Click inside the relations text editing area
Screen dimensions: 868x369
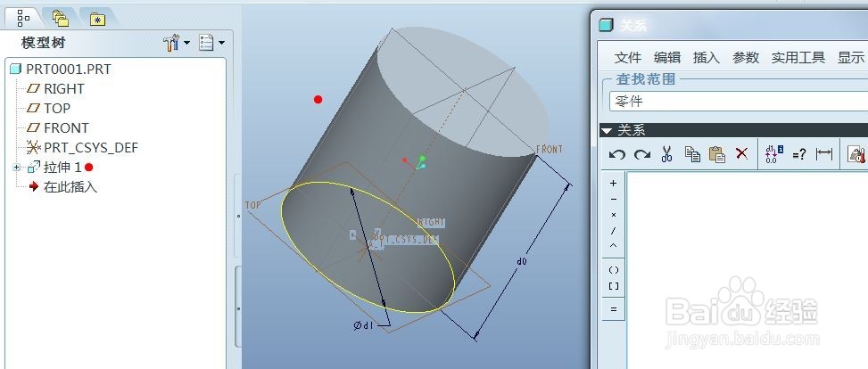click(748, 270)
